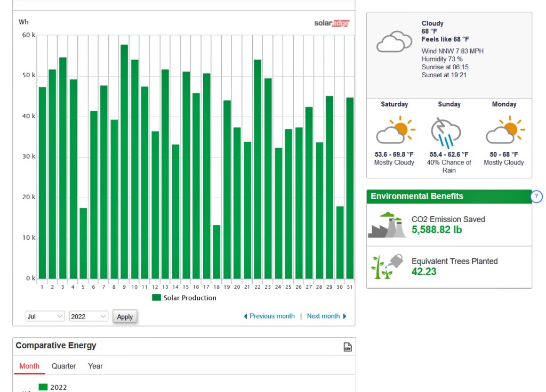Image resolution: width=546 pixels, height=392 pixels.
Task: Go to Next month
Action: 326,316
